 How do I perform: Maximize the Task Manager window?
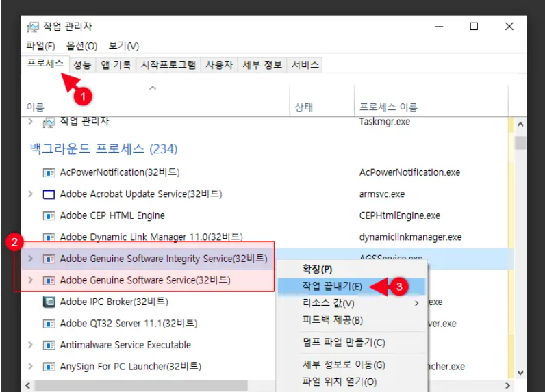click(x=474, y=27)
